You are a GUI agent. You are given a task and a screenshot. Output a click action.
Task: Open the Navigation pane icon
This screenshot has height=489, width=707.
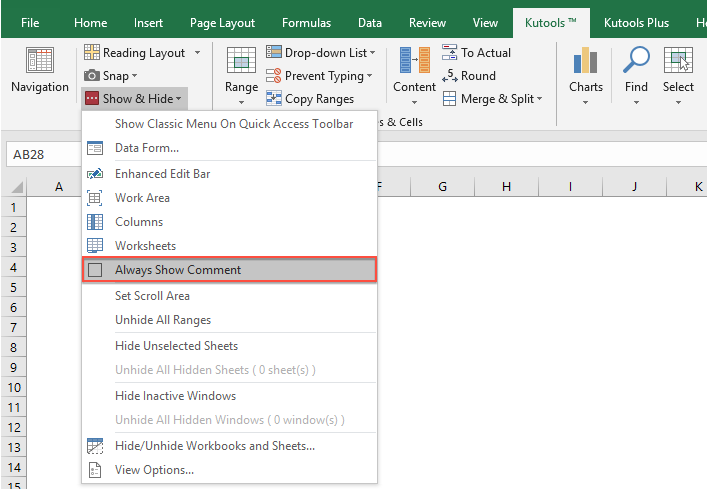coord(40,60)
